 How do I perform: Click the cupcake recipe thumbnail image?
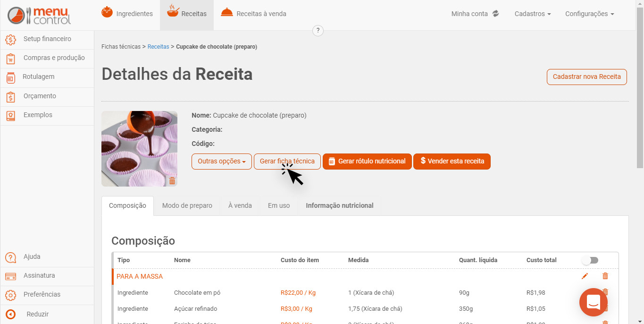[x=139, y=149]
